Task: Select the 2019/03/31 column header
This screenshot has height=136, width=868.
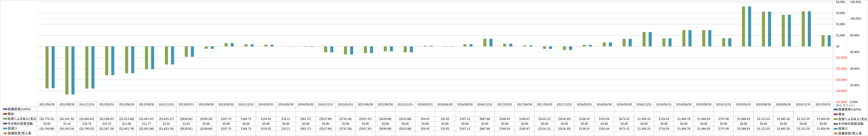Action: click(x=664, y=104)
